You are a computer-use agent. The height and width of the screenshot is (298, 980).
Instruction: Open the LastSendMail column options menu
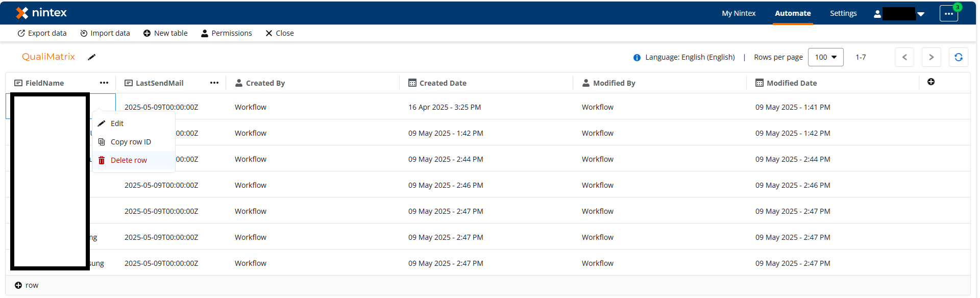[214, 83]
